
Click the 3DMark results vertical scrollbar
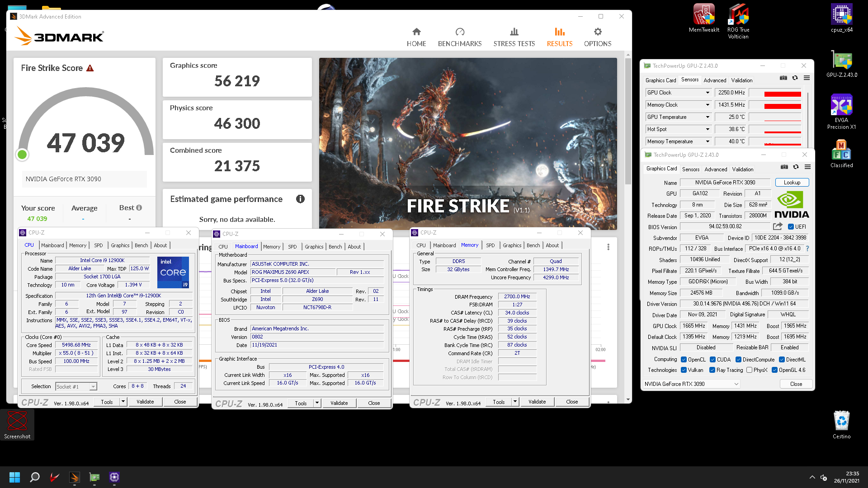628,122
